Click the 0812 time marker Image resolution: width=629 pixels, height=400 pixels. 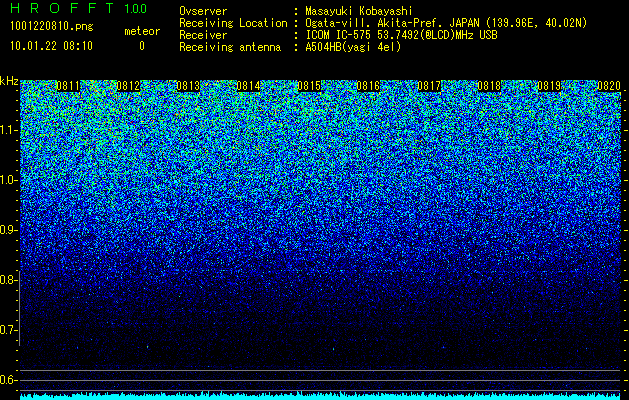tap(128, 86)
